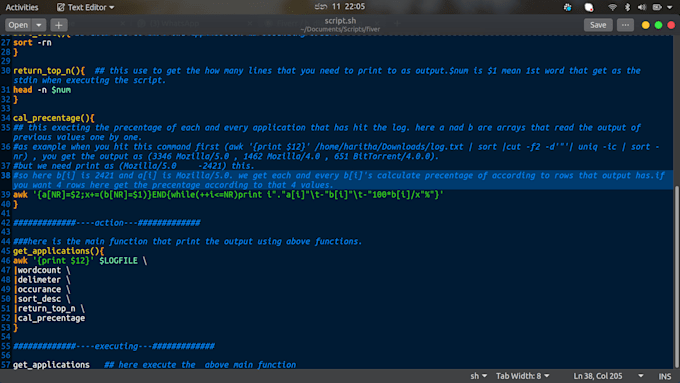The image size is (680, 383).
Task: Click '|cal_precentage' on line 52
Action: pyautogui.click(x=49, y=318)
